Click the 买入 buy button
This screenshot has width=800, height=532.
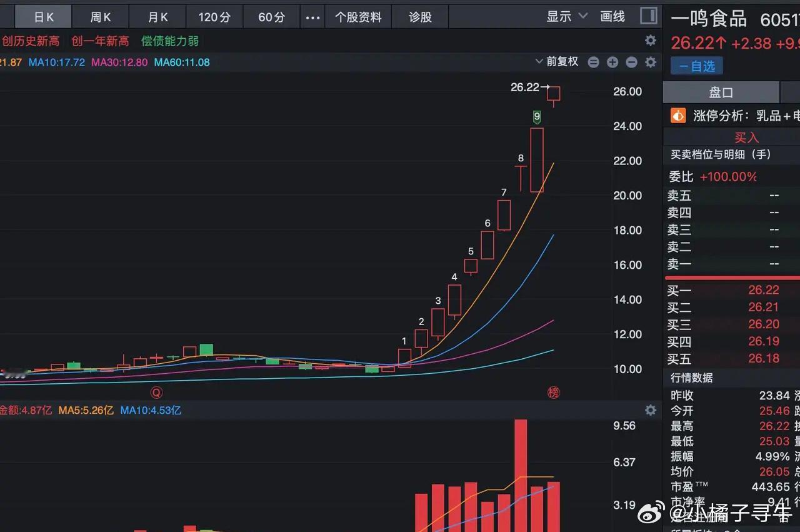tap(746, 138)
